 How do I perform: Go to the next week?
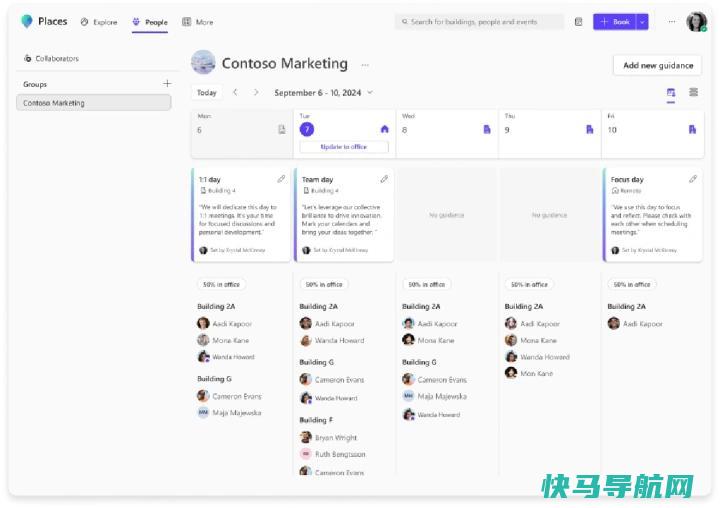(x=256, y=92)
